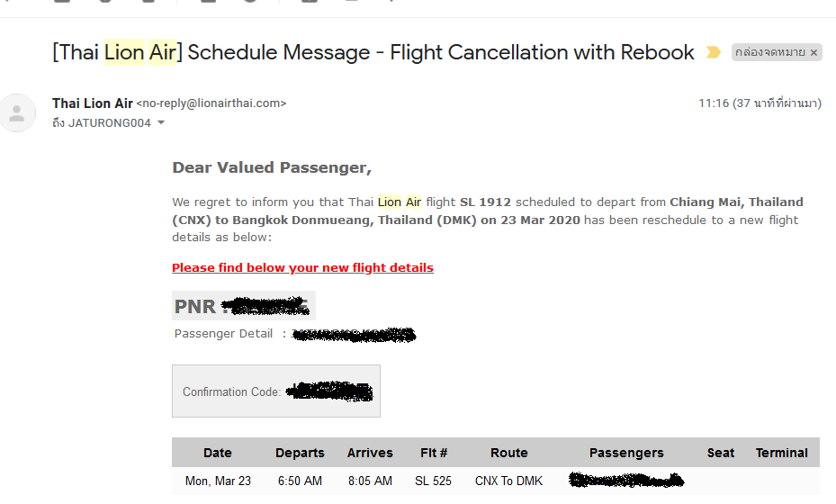Click the no-reply@lionairthai.com sender address
The image size is (836, 504).
(211, 103)
